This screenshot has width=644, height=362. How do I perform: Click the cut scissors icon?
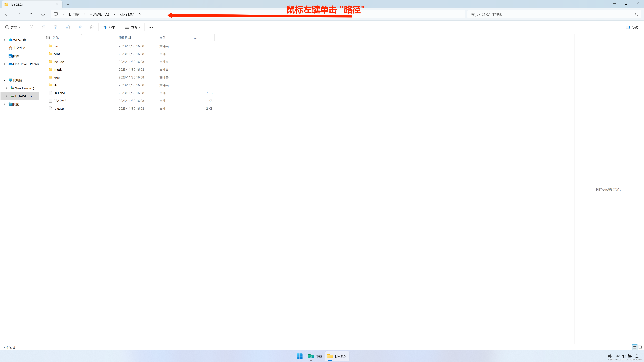pos(31,27)
